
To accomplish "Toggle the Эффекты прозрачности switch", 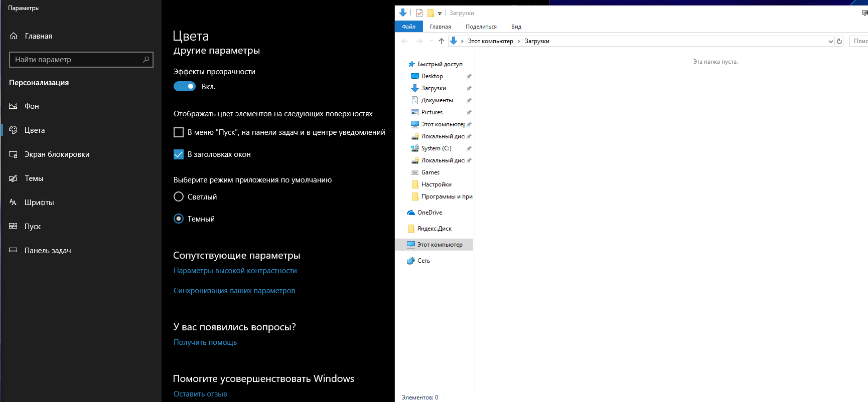I will pos(185,87).
